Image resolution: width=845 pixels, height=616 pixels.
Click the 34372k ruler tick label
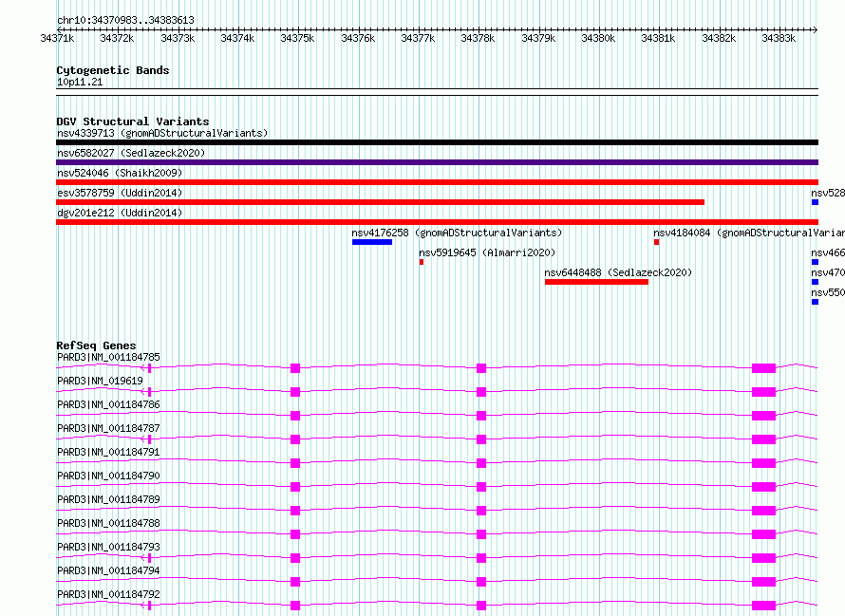[117, 38]
